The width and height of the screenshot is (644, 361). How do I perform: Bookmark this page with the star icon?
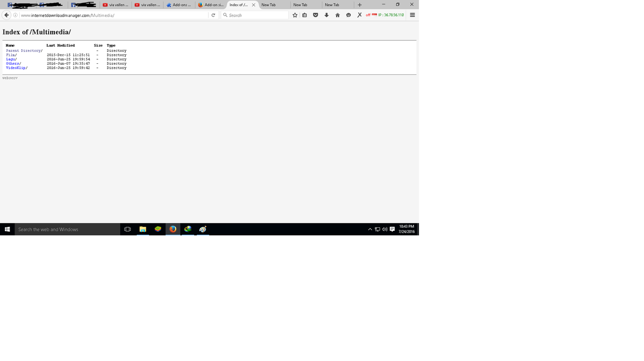click(x=295, y=15)
